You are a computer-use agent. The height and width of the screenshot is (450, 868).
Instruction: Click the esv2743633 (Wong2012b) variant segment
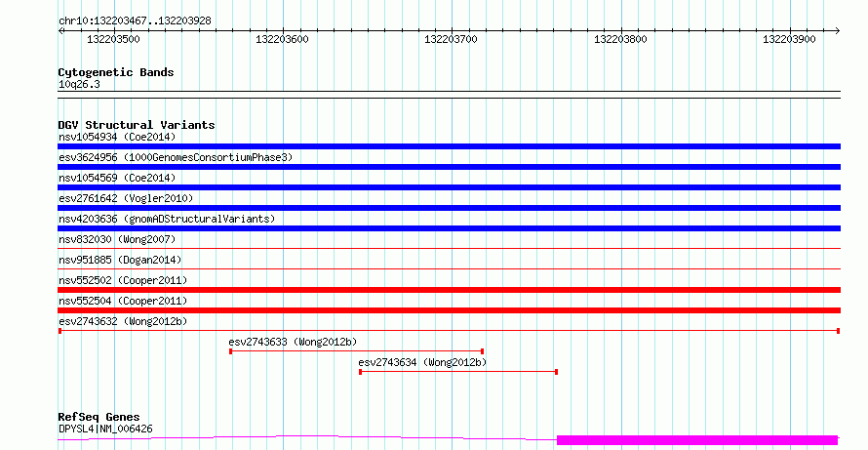tap(357, 351)
